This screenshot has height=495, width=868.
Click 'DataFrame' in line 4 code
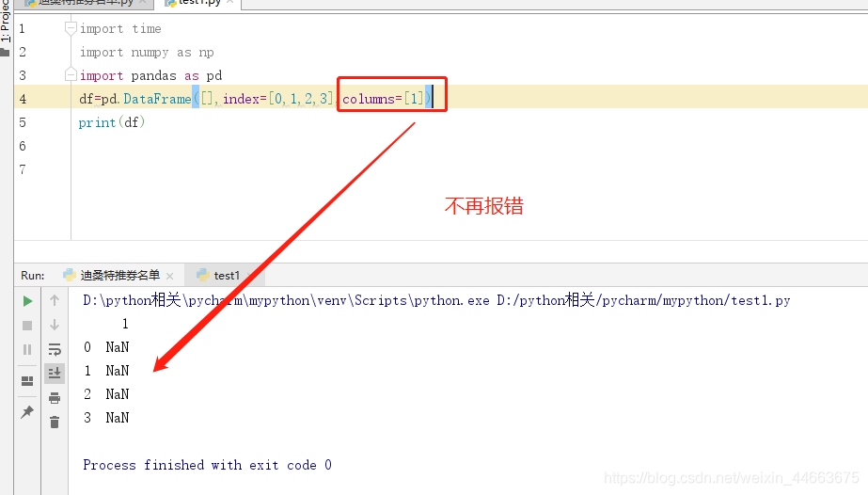tap(157, 99)
